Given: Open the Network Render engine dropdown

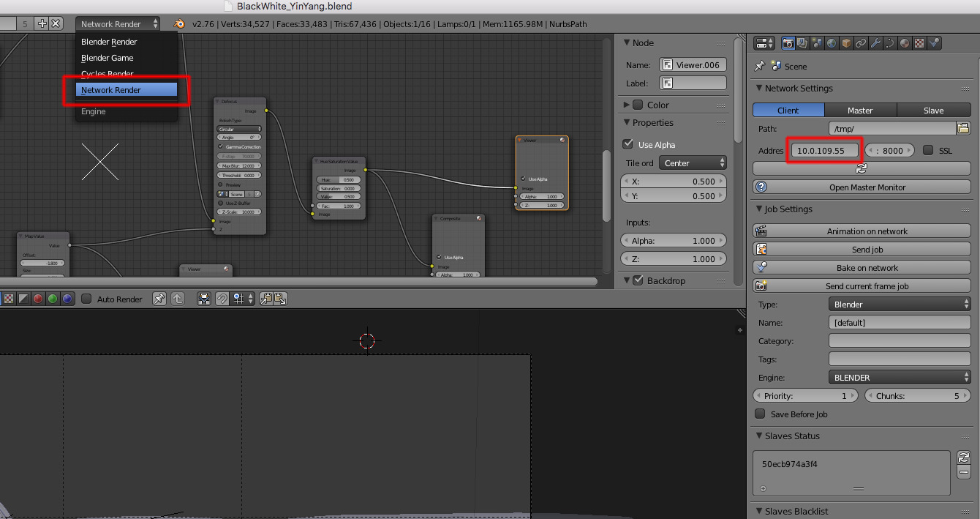Looking at the screenshot, I should pos(118,24).
